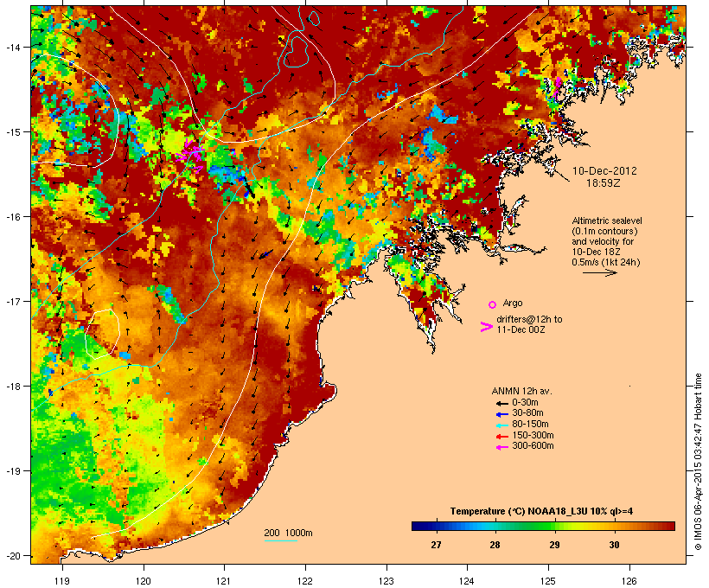This screenshot has width=709, height=588.
Task: Click the '(0.1m contours)' caption line
Action: [604, 231]
